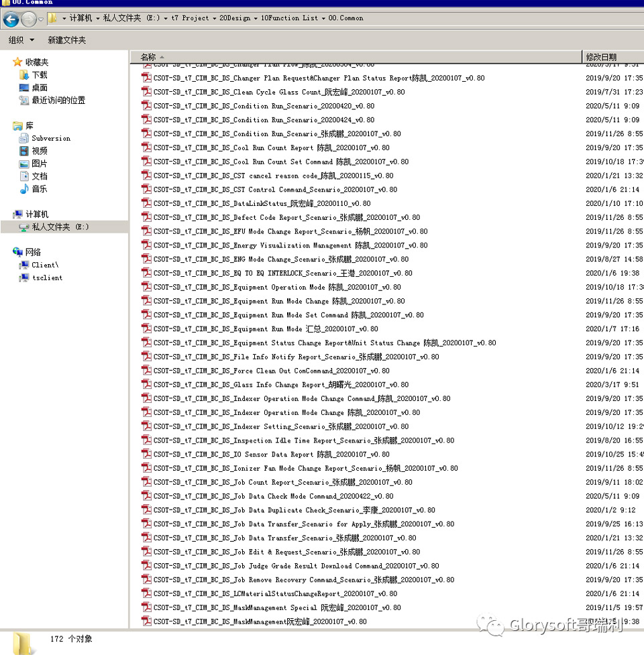This screenshot has height=655, width=644.
Task: Select 私人文件夹 (E:) drive in sidebar
Action: pos(60,227)
